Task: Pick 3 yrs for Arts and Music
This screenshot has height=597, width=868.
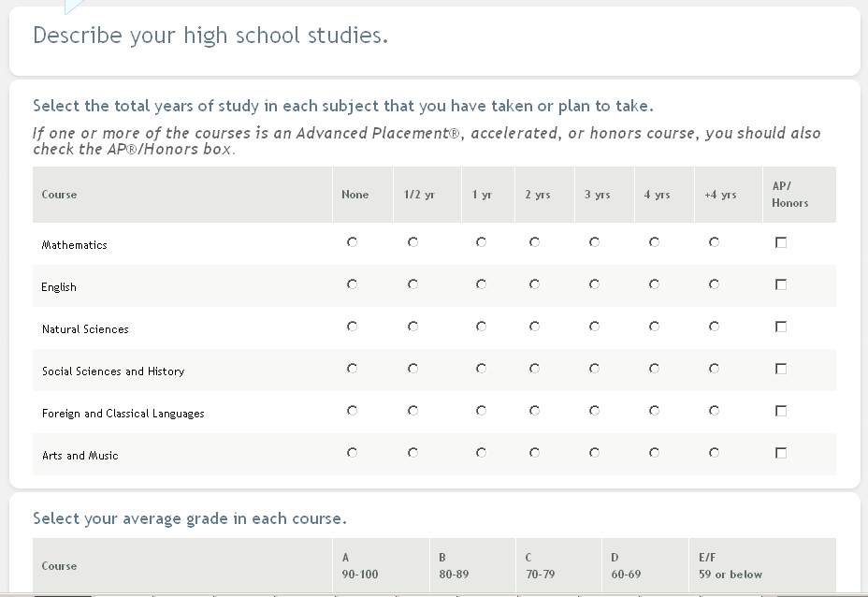Action: tap(594, 453)
